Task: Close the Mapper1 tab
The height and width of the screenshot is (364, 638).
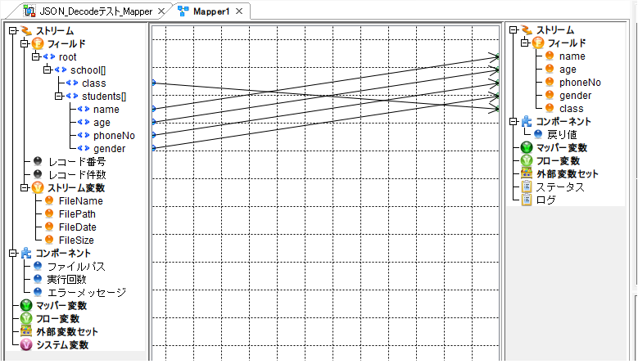Action: [x=238, y=11]
